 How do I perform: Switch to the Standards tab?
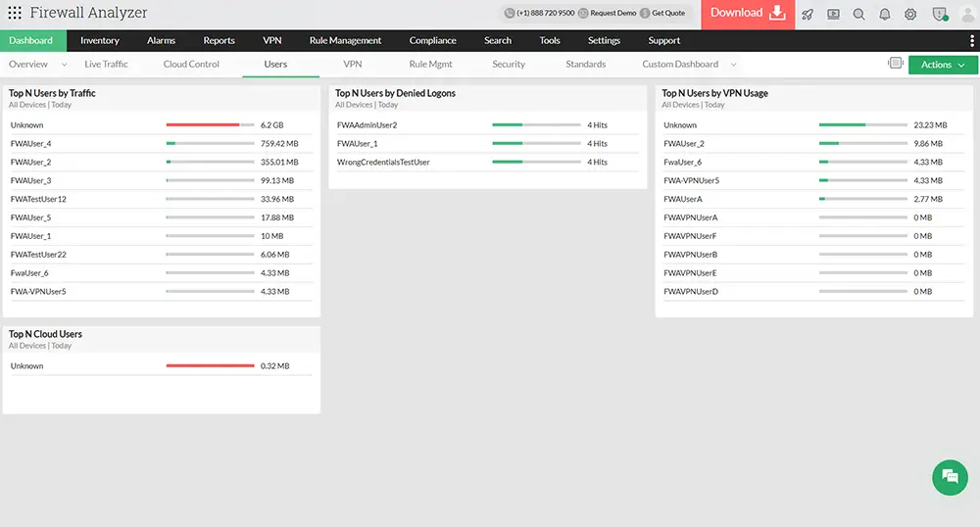[x=586, y=65]
